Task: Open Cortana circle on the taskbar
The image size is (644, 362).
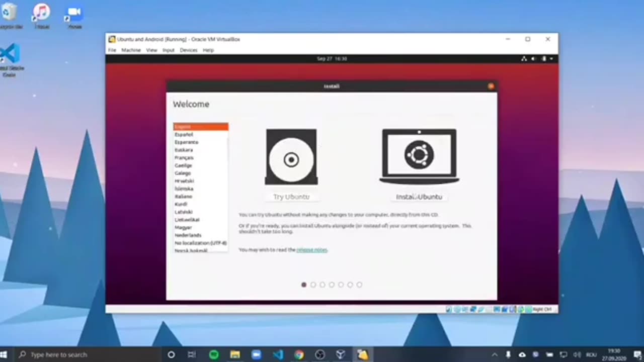Action: pyautogui.click(x=171, y=354)
